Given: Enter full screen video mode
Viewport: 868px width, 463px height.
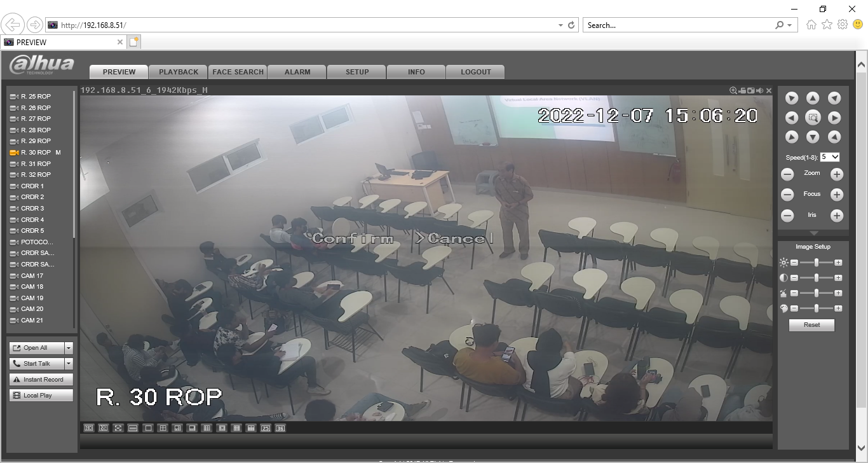Looking at the screenshot, I should pos(118,428).
